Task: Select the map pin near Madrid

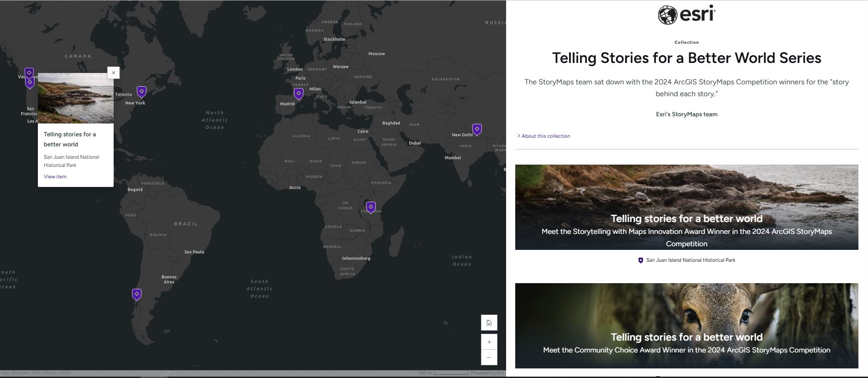Action: (298, 93)
